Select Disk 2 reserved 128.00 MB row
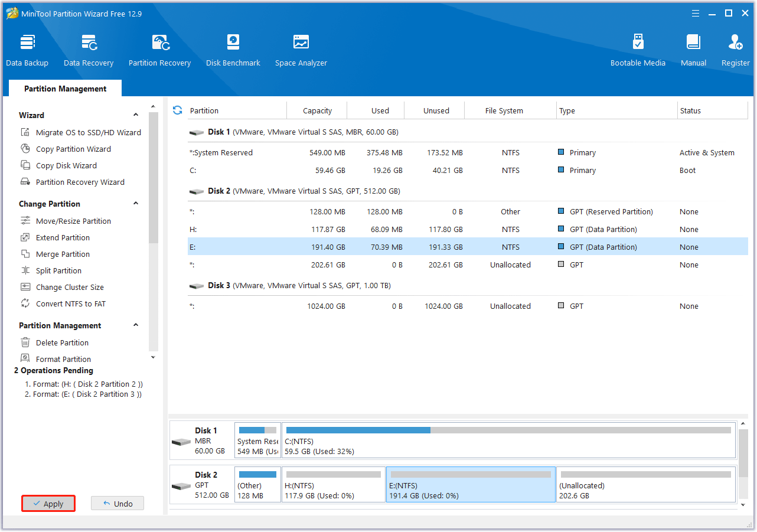The width and height of the screenshot is (757, 532). pyautogui.click(x=468, y=211)
